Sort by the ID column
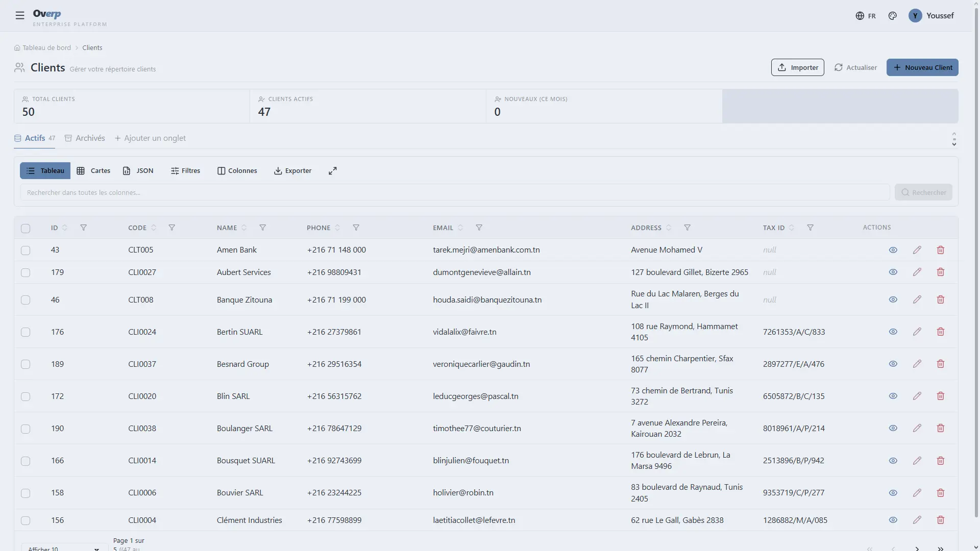The height and width of the screenshot is (551, 980). coord(65,228)
